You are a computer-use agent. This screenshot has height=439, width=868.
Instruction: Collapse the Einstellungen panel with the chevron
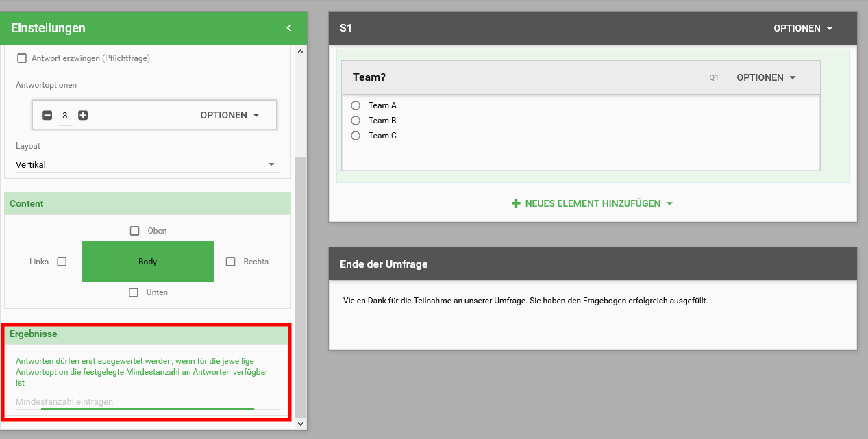pos(289,28)
